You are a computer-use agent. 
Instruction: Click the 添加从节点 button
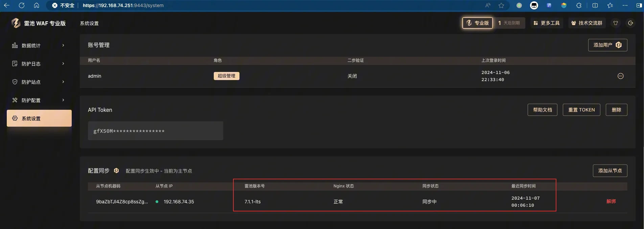click(x=610, y=171)
